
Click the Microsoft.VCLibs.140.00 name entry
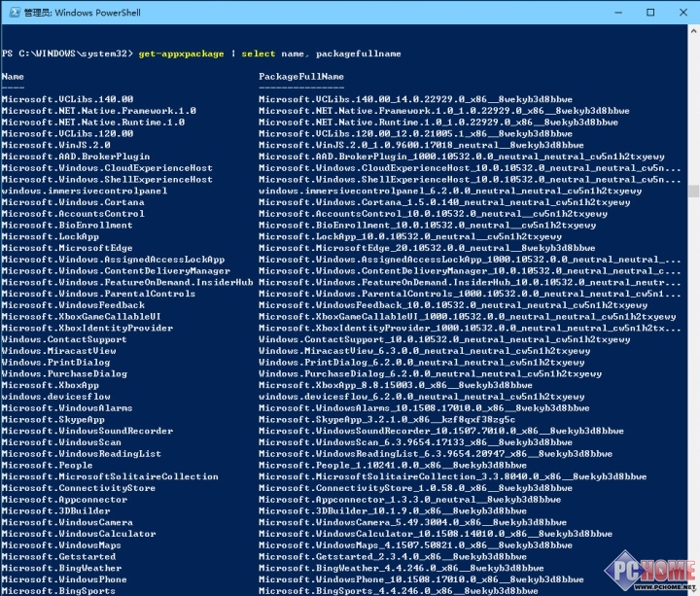[x=67, y=99]
